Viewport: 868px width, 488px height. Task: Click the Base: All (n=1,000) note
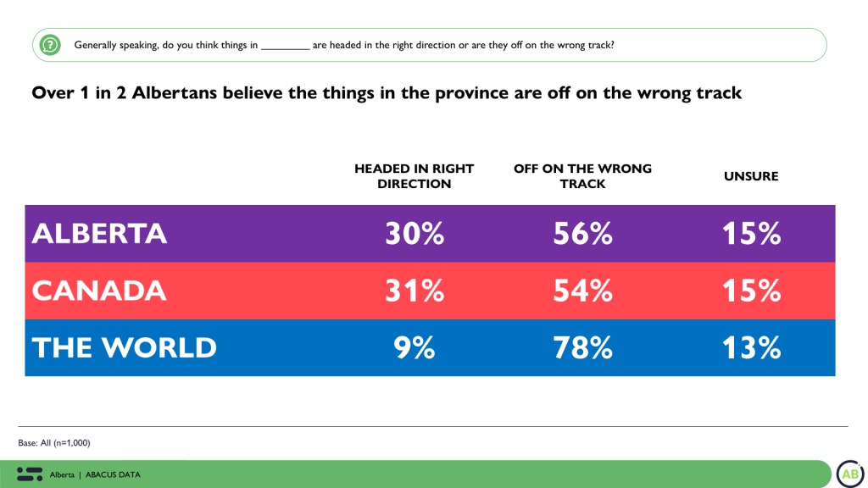[x=54, y=442]
